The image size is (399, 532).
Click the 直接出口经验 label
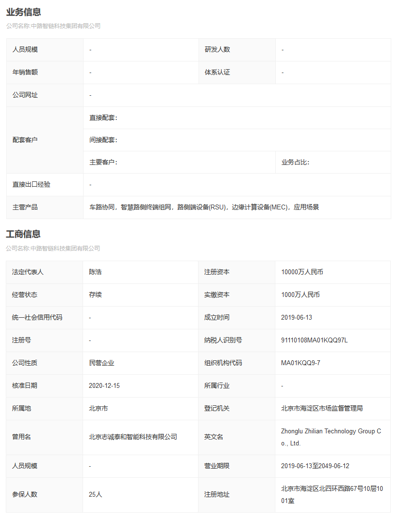coord(31,185)
